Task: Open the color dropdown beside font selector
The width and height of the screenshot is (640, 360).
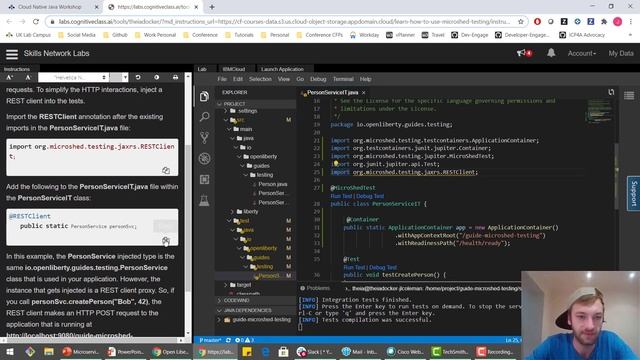Action: click(x=119, y=77)
